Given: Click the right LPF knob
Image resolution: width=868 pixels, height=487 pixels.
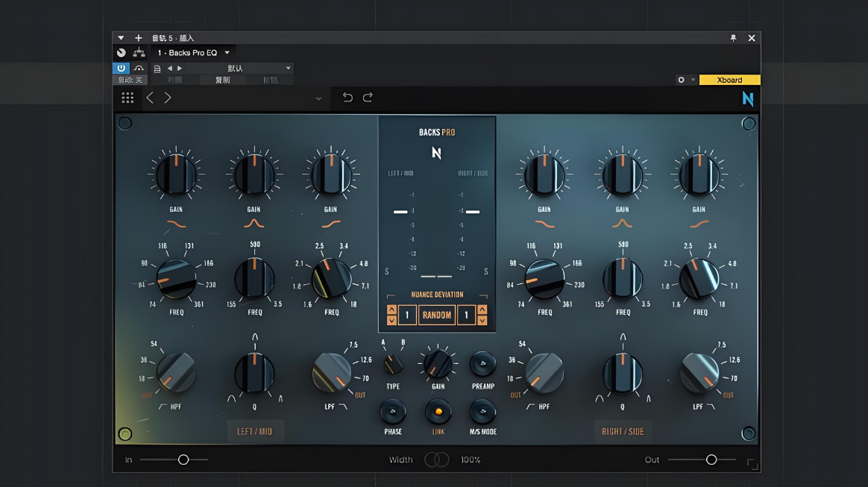Looking at the screenshot, I should pyautogui.click(x=699, y=373).
